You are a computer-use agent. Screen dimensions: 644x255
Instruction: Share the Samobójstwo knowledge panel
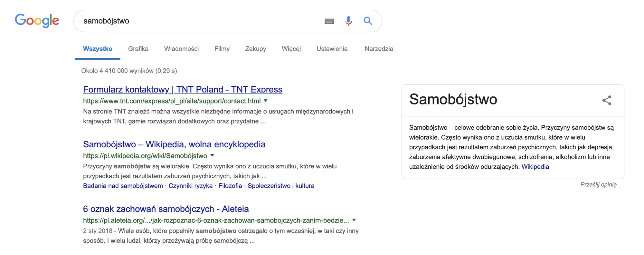click(607, 100)
